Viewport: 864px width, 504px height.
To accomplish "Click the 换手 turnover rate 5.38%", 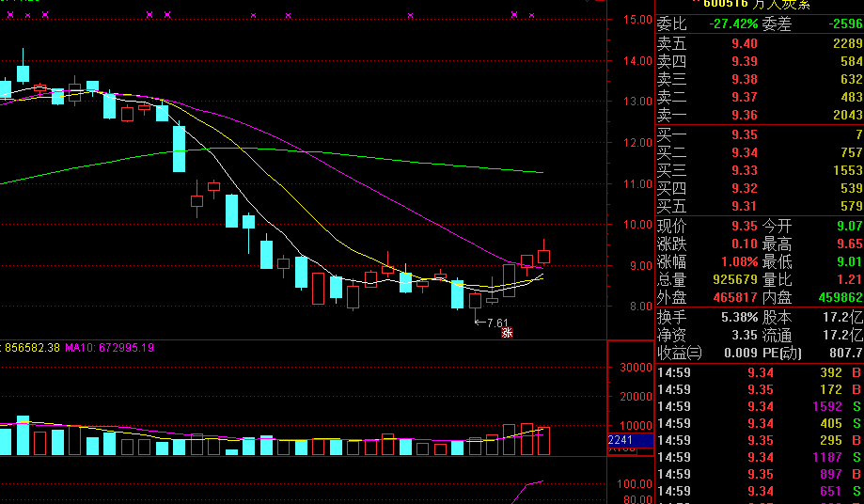I will tap(740, 317).
